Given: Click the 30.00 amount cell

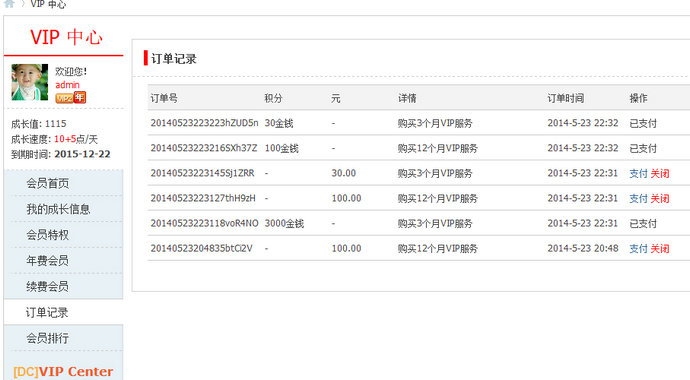Looking at the screenshot, I should [344, 173].
